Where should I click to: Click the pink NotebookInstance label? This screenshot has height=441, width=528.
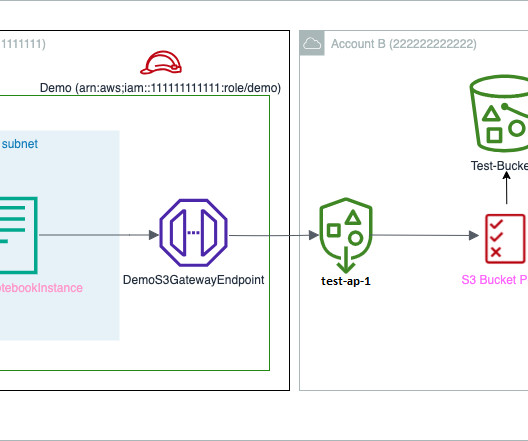tap(41, 288)
